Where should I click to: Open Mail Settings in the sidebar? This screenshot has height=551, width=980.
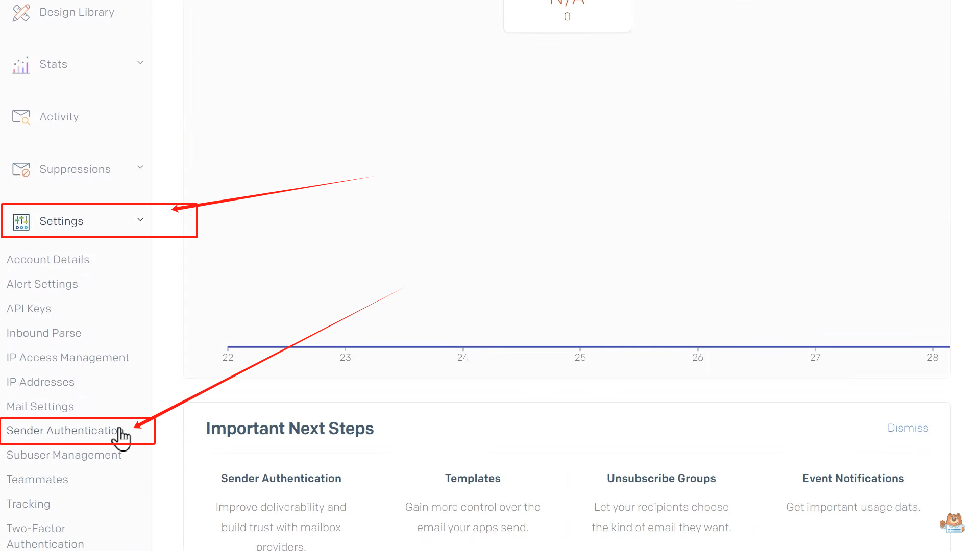coord(40,407)
